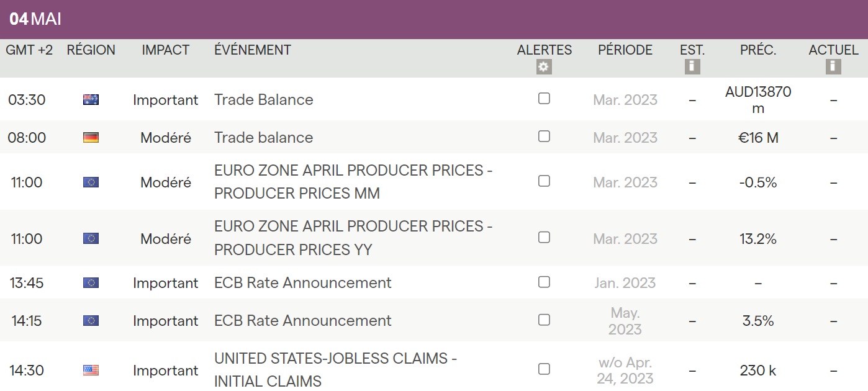Click the Australian flag icon

coord(91,99)
